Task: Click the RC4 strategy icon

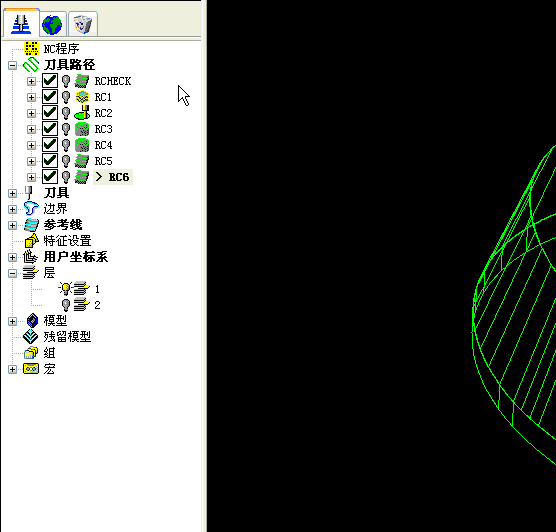Action: [82, 145]
